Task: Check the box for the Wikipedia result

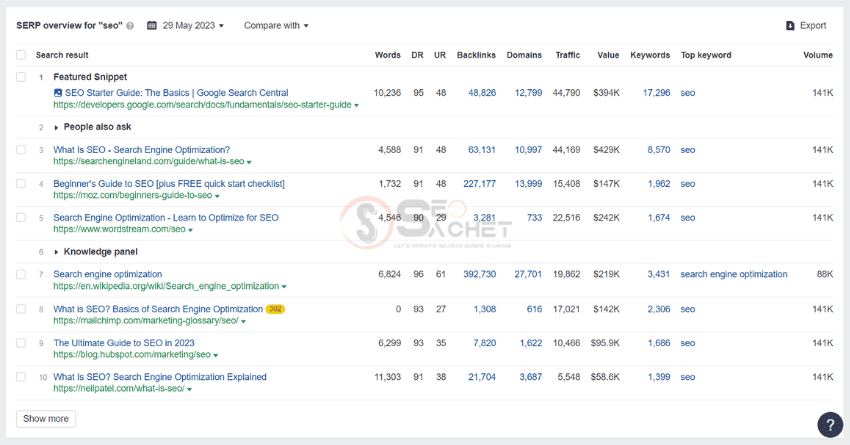Action: 21,274
